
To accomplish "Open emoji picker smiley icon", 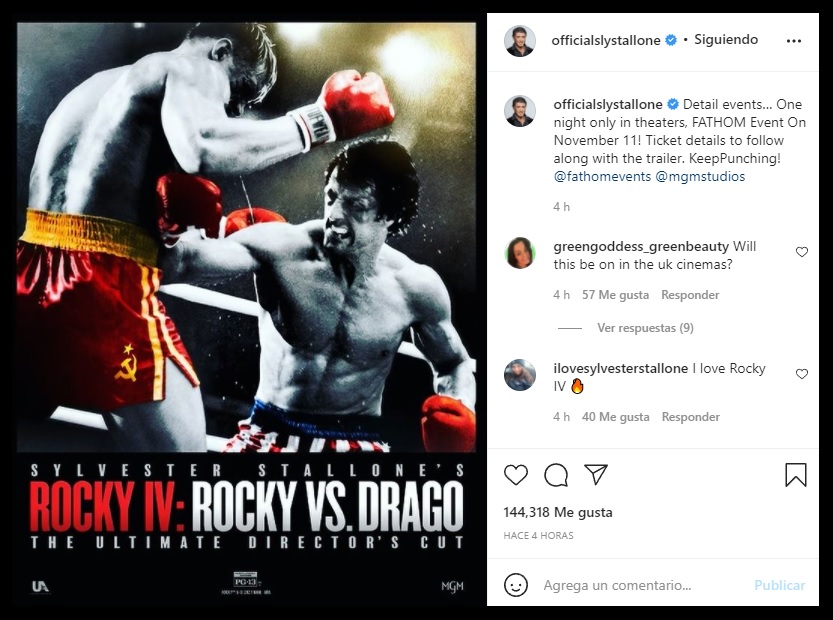I will 515,585.
